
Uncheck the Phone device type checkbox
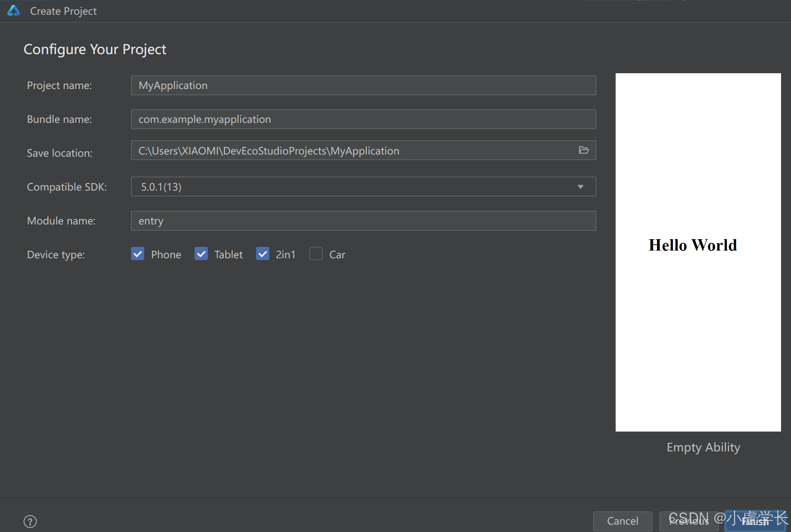[x=138, y=254]
